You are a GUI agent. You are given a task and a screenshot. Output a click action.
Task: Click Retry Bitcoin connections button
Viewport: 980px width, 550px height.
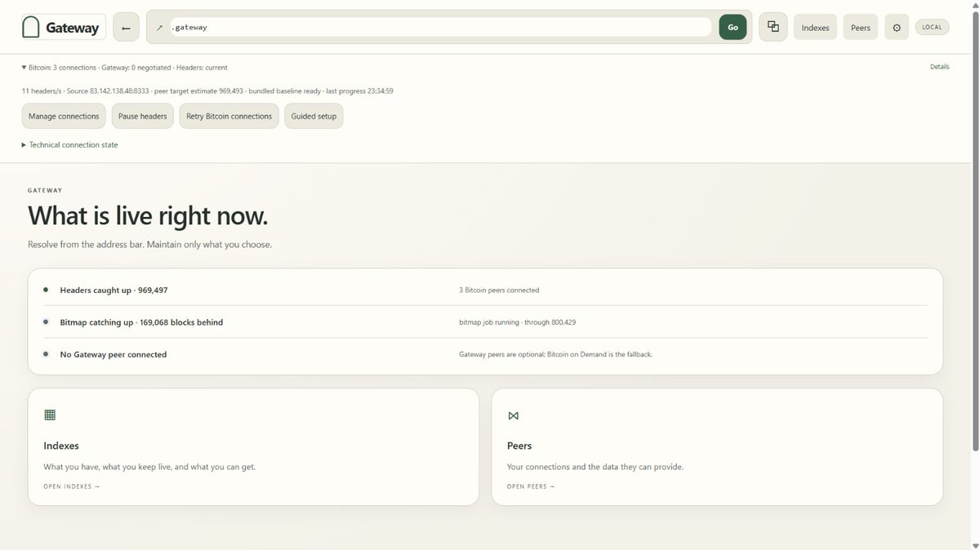click(229, 116)
